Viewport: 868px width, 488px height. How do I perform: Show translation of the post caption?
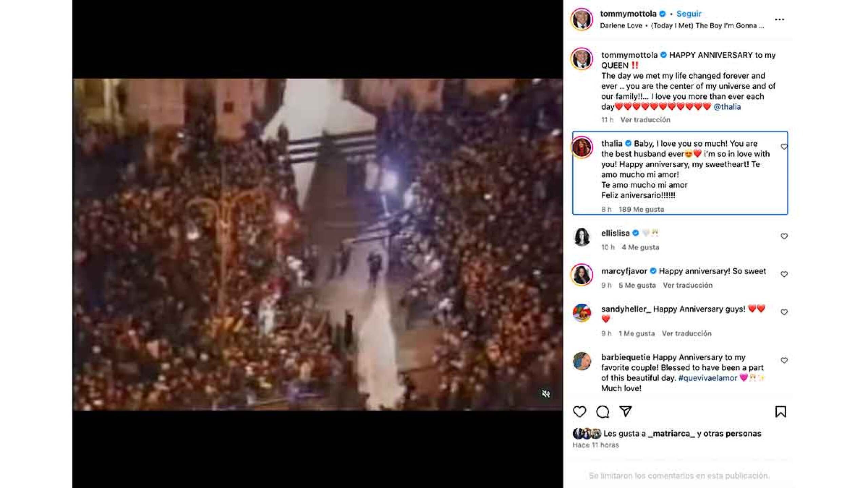point(645,120)
